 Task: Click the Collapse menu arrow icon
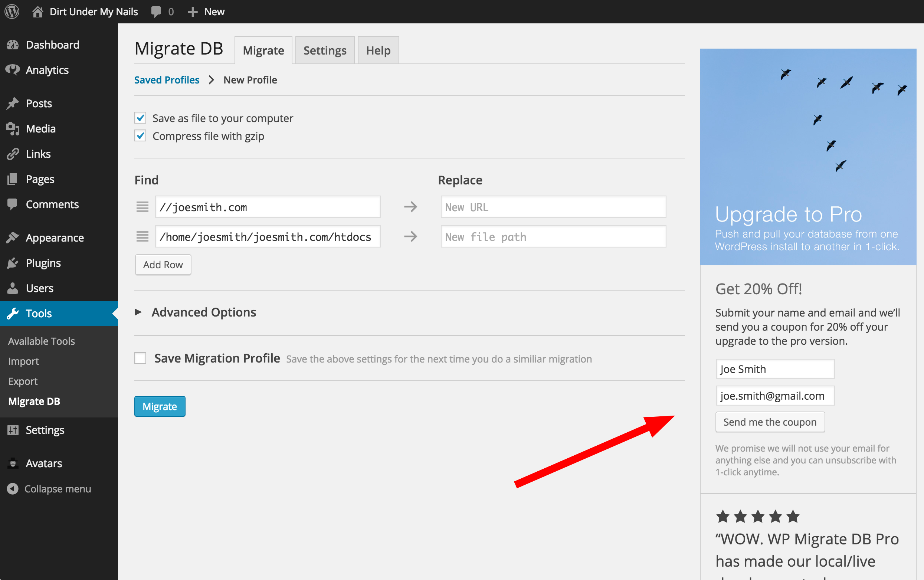(x=13, y=489)
